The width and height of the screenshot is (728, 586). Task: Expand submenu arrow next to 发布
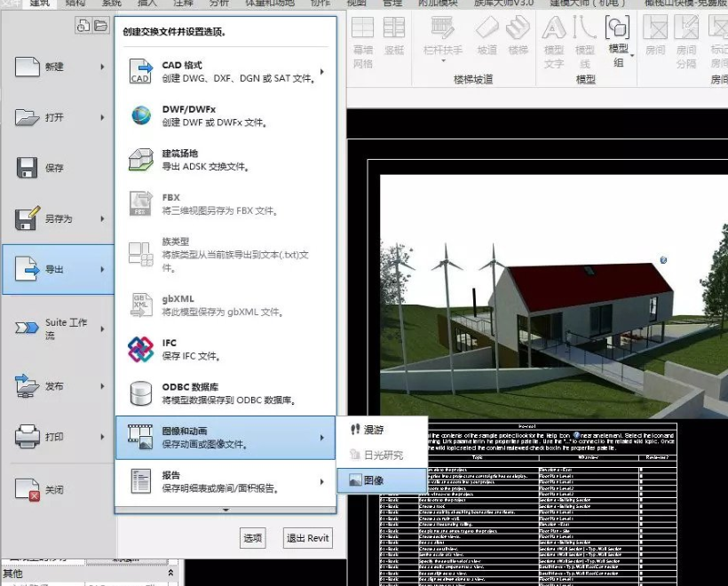102,386
